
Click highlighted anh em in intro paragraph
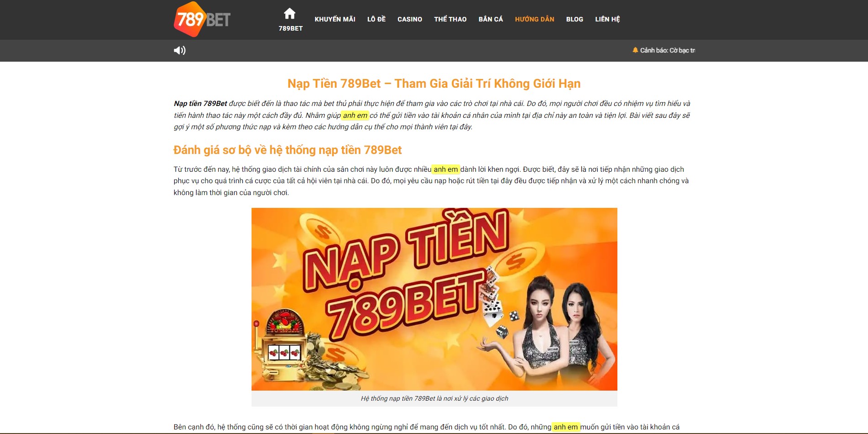pyautogui.click(x=355, y=116)
